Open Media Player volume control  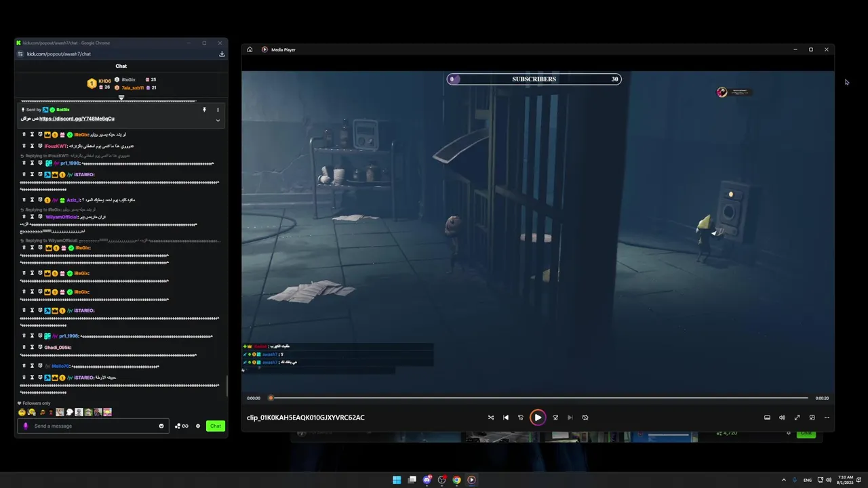pyautogui.click(x=782, y=418)
